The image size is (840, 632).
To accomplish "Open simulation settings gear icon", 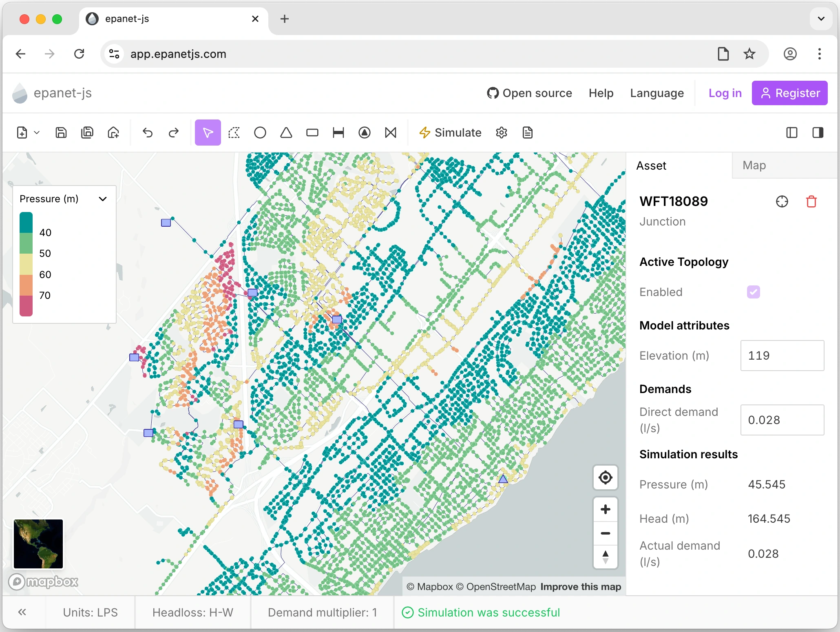I will click(x=502, y=133).
